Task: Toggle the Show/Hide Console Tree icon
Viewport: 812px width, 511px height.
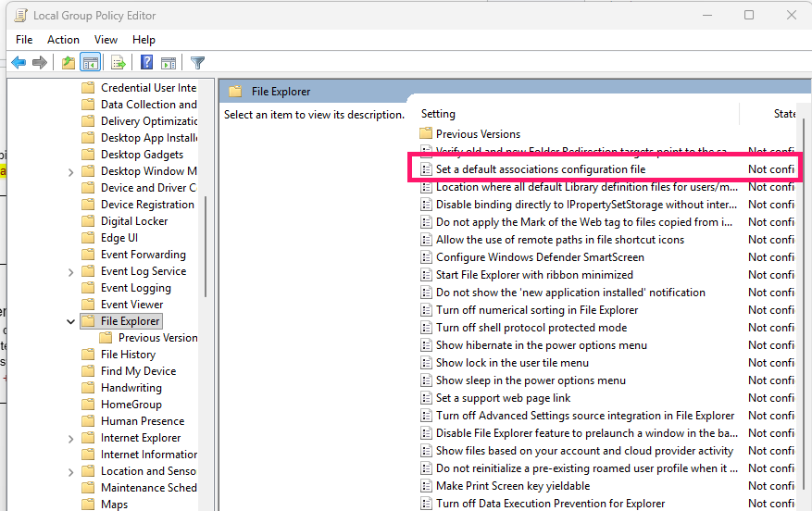Action: [91, 63]
